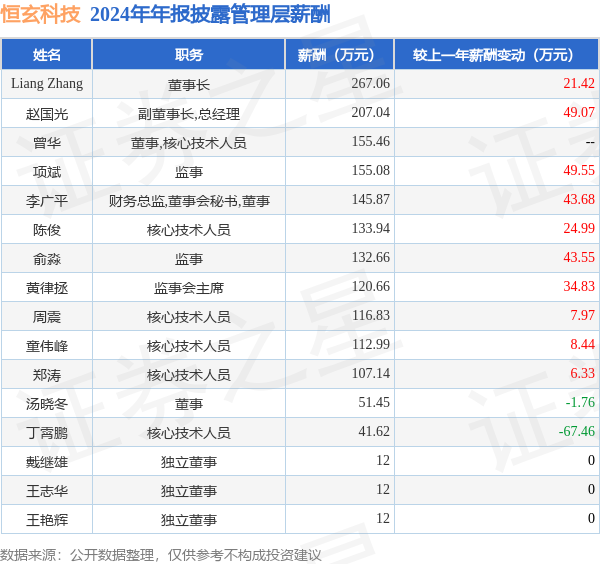
Task: Click the change value 43.55
Action: tap(579, 258)
